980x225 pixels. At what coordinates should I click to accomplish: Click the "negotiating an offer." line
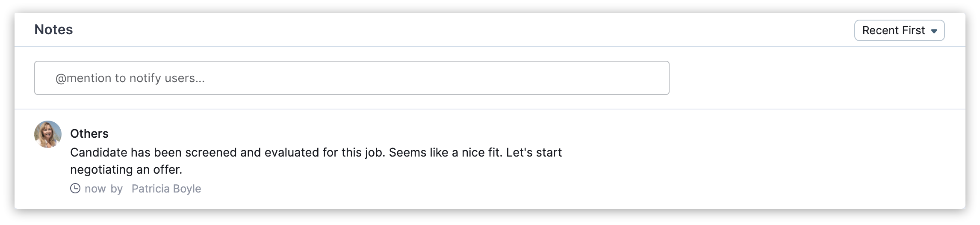click(126, 170)
